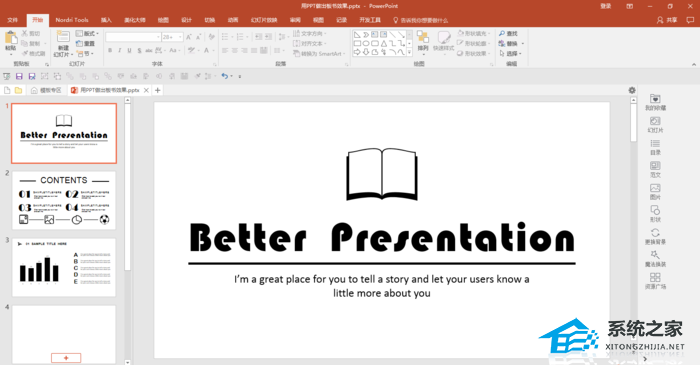
Task: Open the 模板专区 template zone tab
Action: pyautogui.click(x=46, y=90)
